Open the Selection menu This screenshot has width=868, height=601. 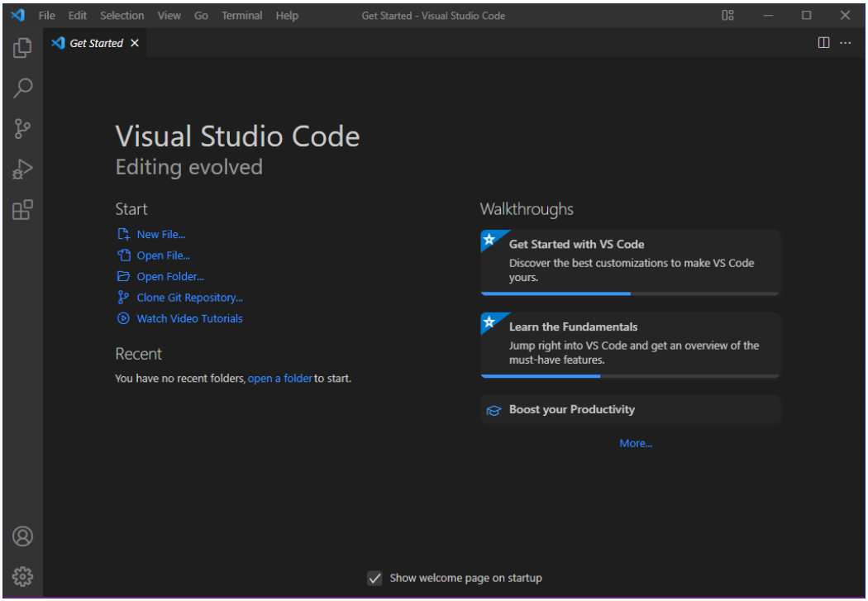click(122, 16)
